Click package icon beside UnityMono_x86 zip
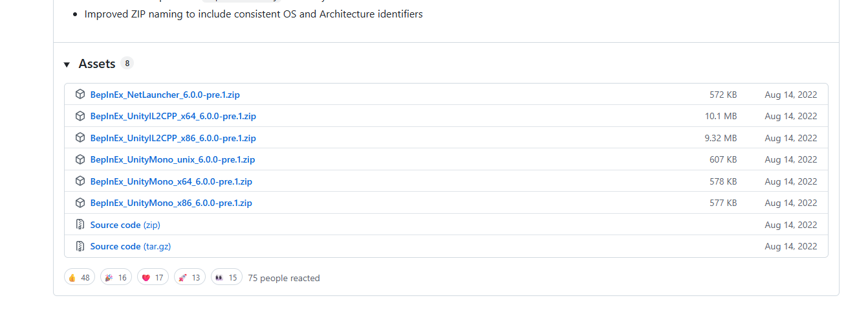Viewport: 868px width, 309px height. click(80, 203)
